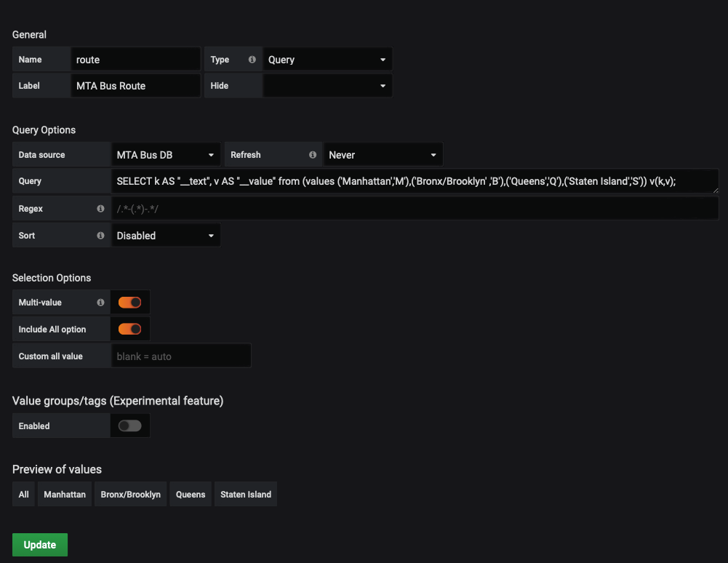The image size is (728, 563).
Task: Click the Custom all value input
Action: (x=180, y=356)
